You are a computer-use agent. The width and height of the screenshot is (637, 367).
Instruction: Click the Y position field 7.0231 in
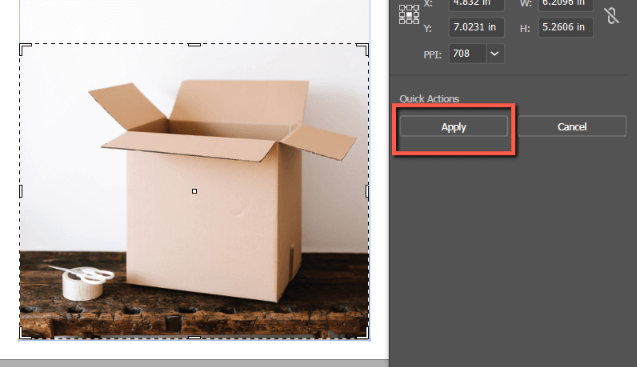coord(477,27)
